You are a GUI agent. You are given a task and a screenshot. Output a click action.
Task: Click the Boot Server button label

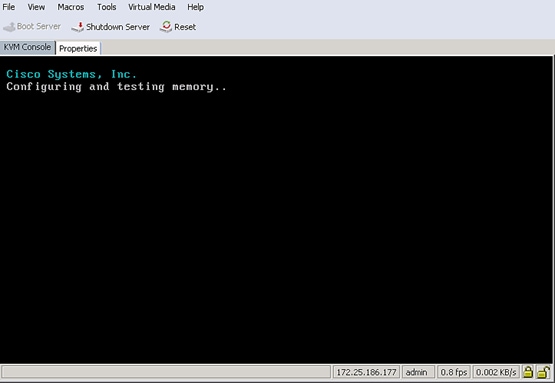[x=39, y=27]
